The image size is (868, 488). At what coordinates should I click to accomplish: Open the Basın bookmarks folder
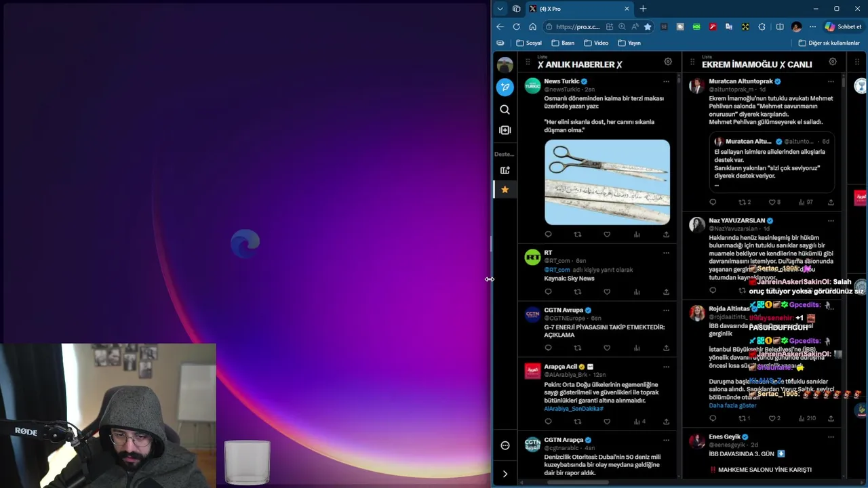tap(563, 43)
